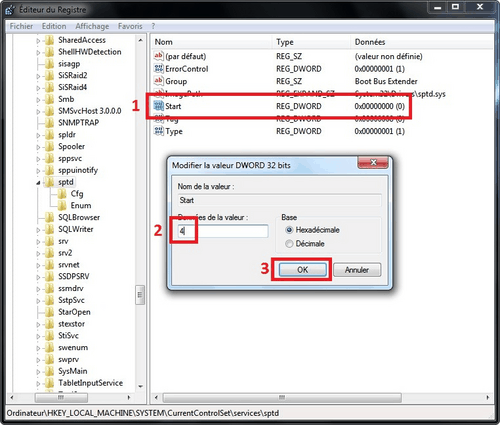500x425 pixels.
Task: Select the ssmdrv tree entry
Action: click(x=71, y=289)
